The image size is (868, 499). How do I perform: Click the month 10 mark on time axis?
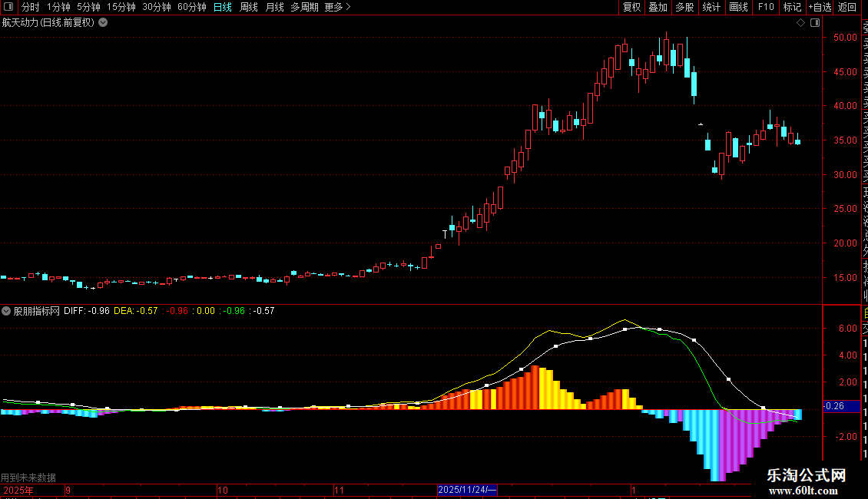(x=222, y=490)
